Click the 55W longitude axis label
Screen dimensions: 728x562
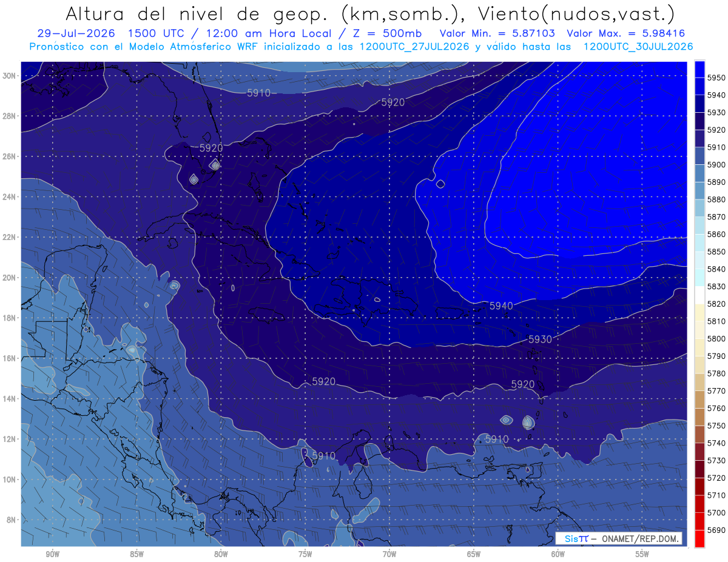point(642,554)
